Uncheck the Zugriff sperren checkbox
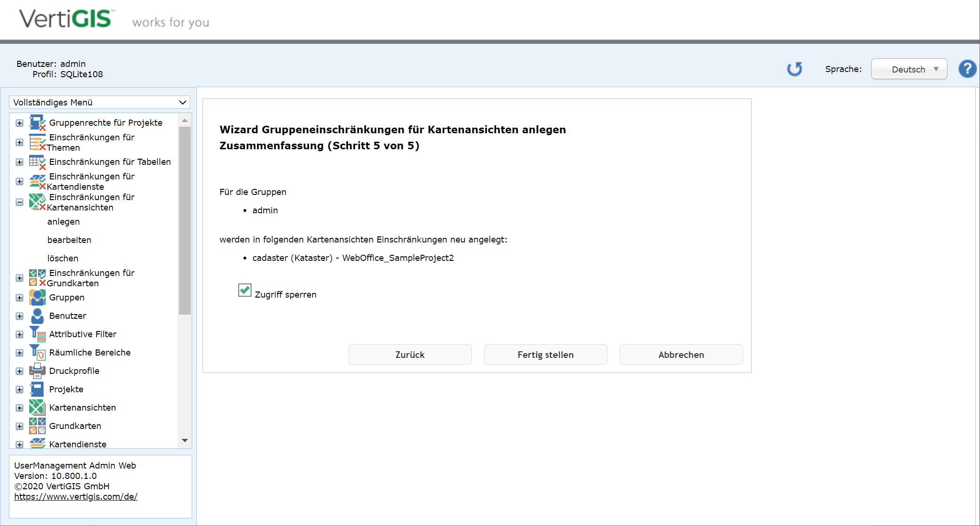 244,290
